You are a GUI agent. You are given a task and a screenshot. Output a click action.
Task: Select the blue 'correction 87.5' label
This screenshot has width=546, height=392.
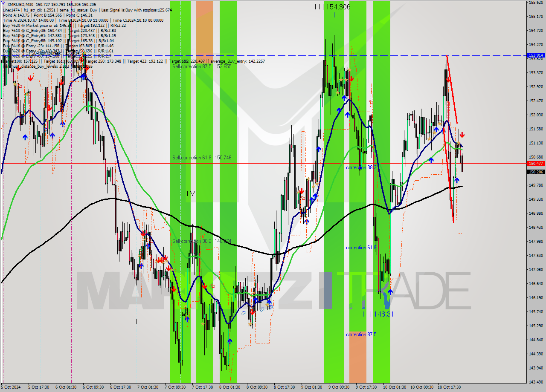pyautogui.click(x=361, y=334)
